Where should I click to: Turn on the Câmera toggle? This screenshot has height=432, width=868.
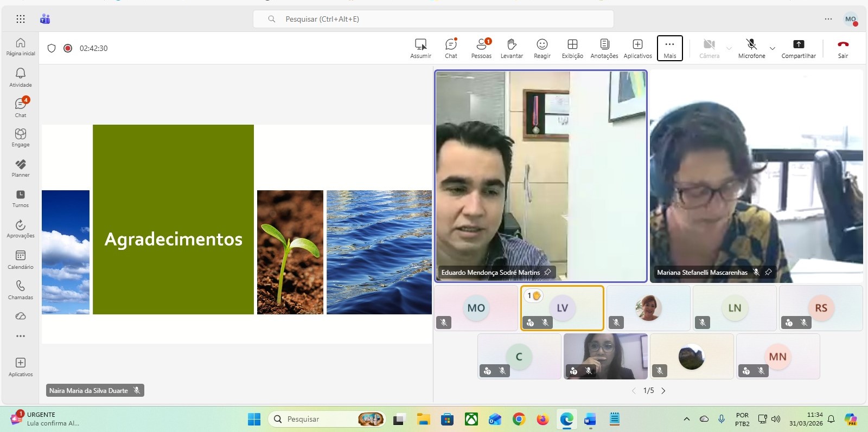[x=709, y=48]
